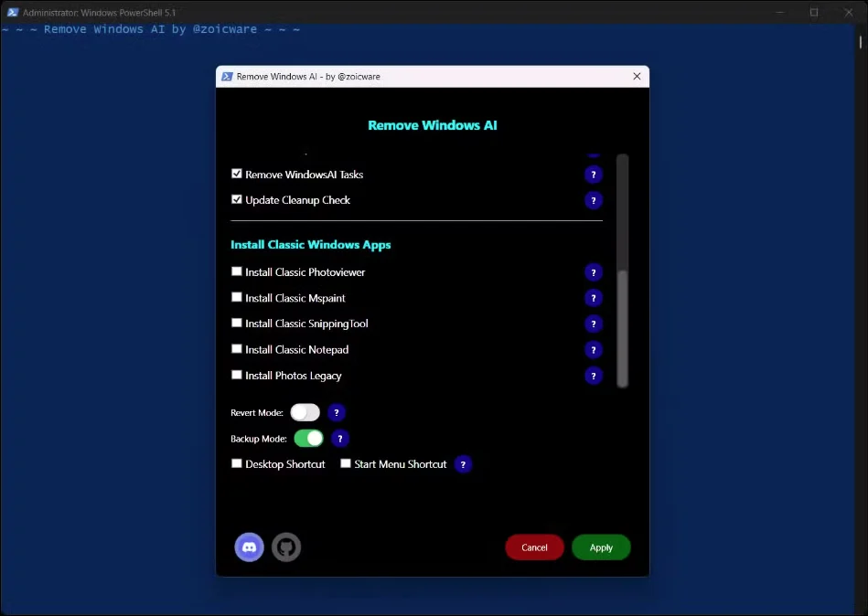Turn off the Backup Mode switch
This screenshot has width=868, height=616.
[308, 439]
